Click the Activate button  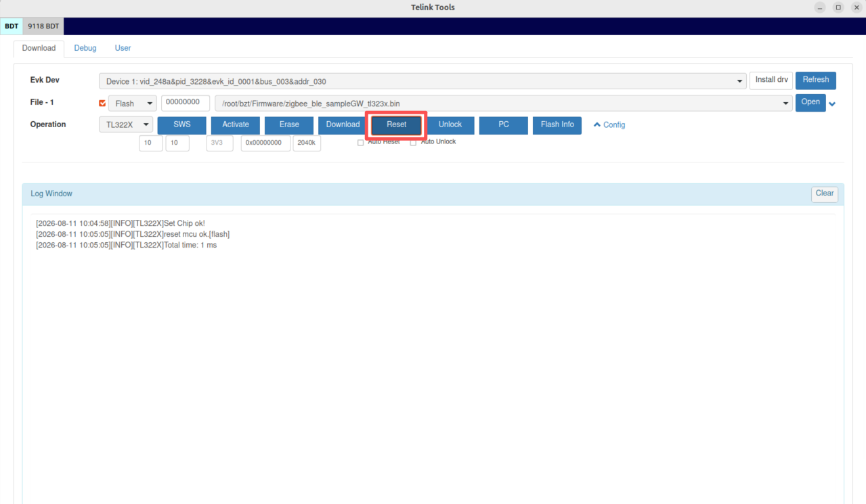pos(236,125)
